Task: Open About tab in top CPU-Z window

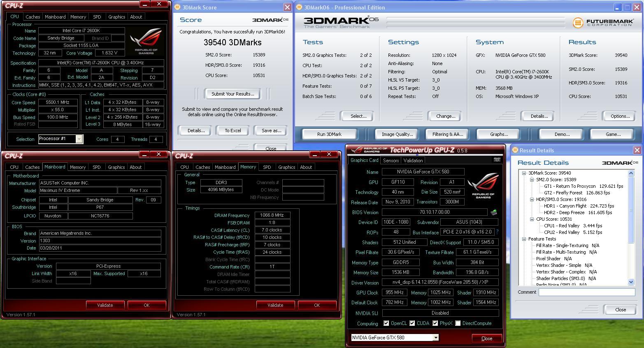Action: point(136,17)
